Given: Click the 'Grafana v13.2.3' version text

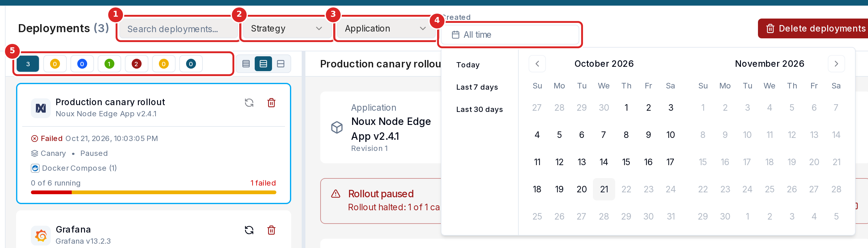Looking at the screenshot, I should click(x=83, y=241).
